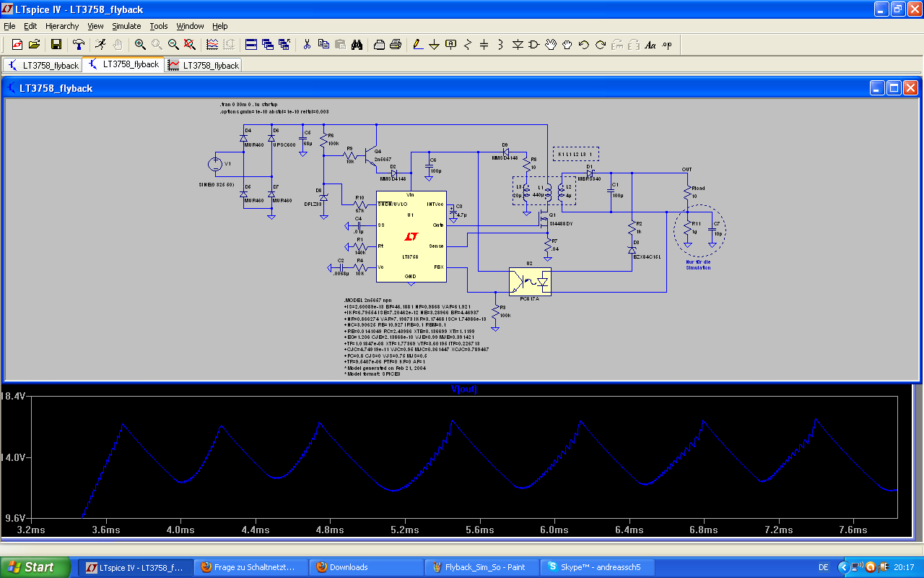Click the Halt simulation hand icon

117,45
